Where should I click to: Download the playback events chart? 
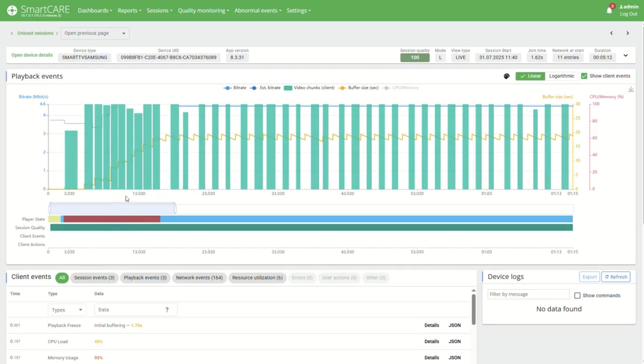(631, 89)
